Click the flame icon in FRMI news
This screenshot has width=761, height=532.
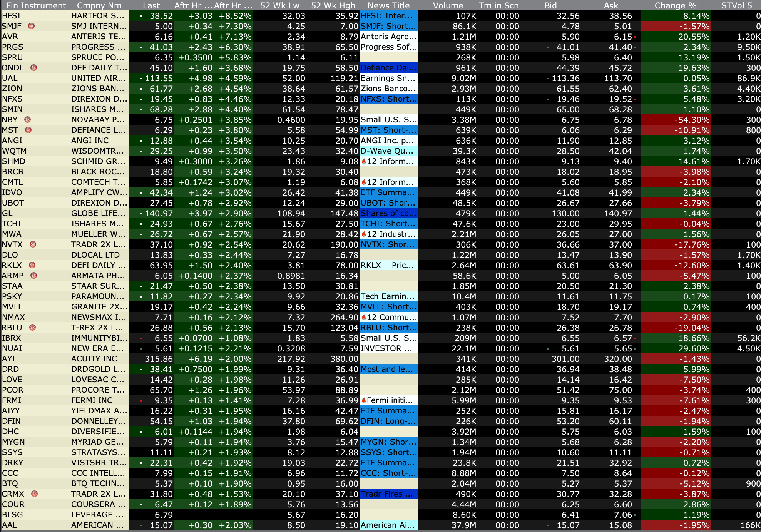[x=363, y=400]
